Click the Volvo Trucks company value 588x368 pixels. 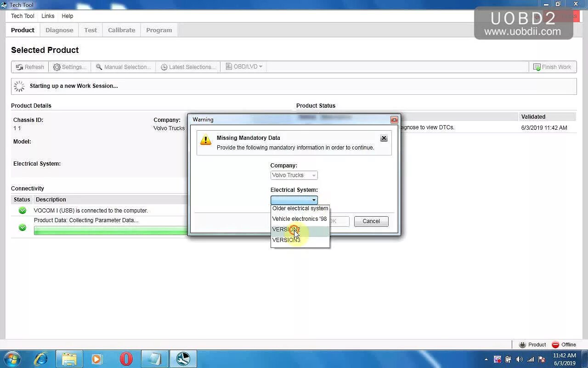[169, 128]
